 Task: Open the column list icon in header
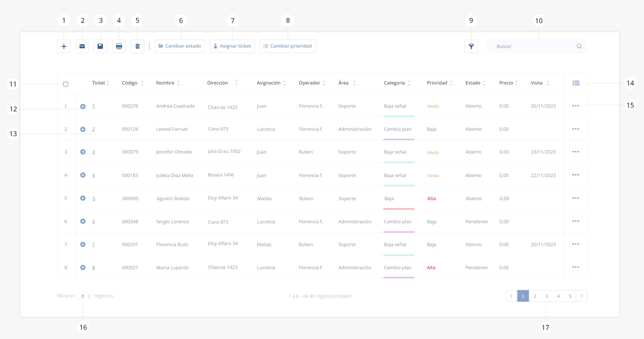pos(576,83)
